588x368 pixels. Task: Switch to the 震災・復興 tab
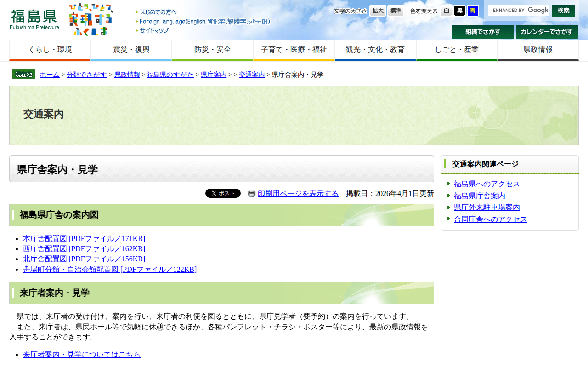pos(131,49)
